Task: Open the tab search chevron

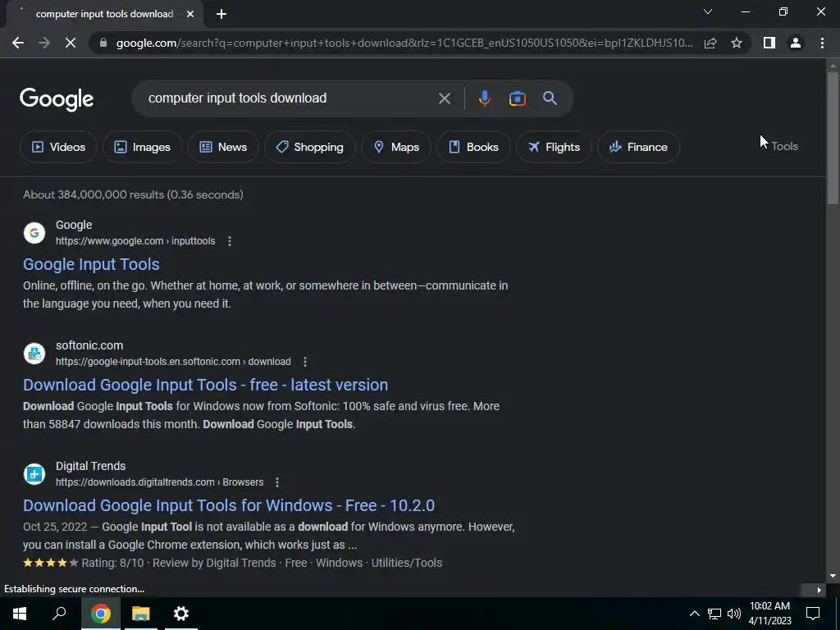Action: [708, 11]
